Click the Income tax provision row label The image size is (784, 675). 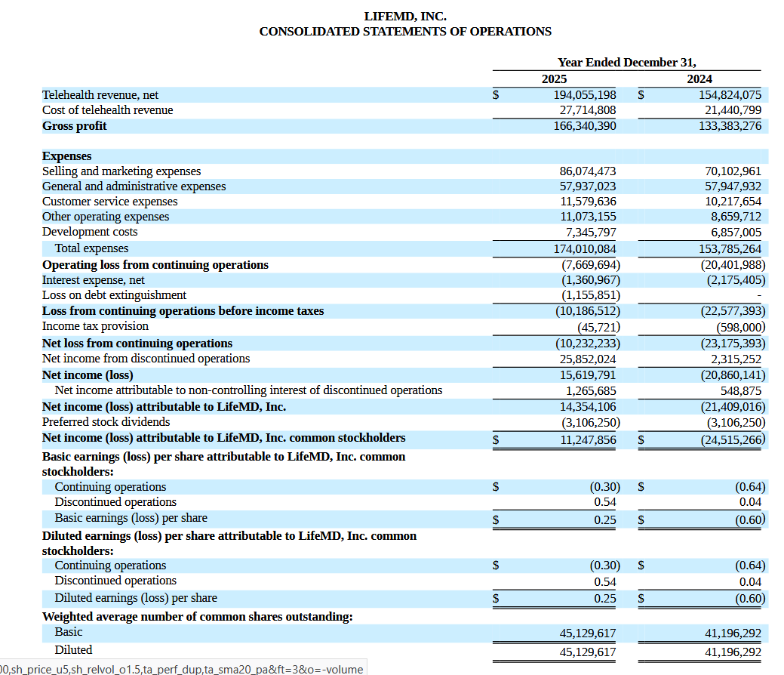pos(95,326)
